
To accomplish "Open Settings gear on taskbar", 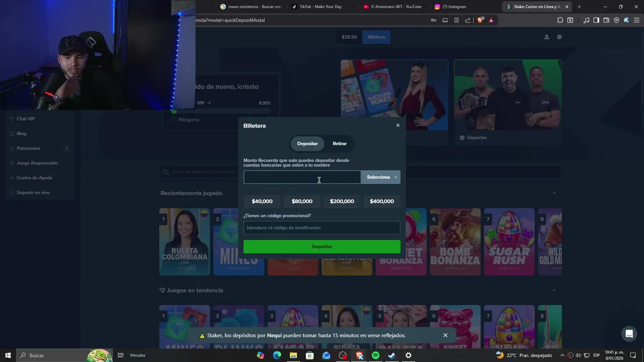I will click(x=408, y=355).
